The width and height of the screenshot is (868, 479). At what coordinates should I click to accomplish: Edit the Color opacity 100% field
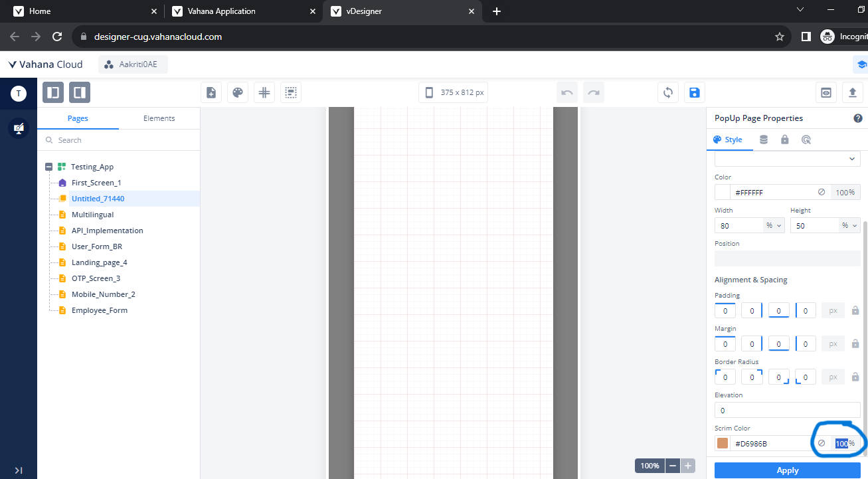(x=845, y=192)
